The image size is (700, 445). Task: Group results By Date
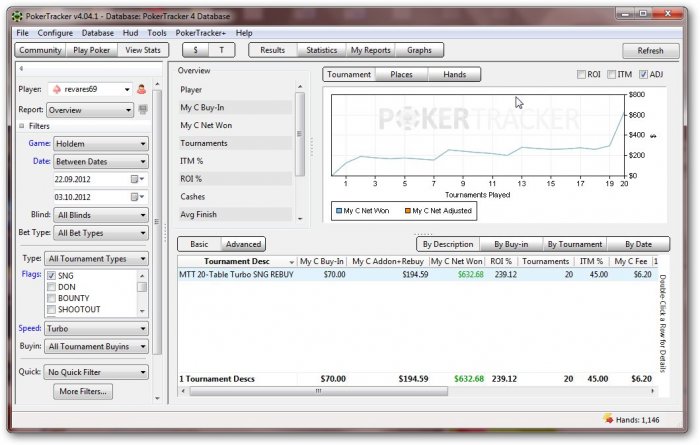pyautogui.click(x=638, y=244)
